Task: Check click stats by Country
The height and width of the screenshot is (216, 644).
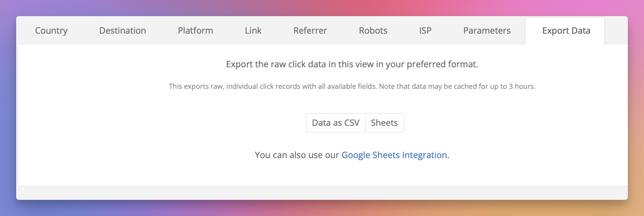Action: pos(51,31)
